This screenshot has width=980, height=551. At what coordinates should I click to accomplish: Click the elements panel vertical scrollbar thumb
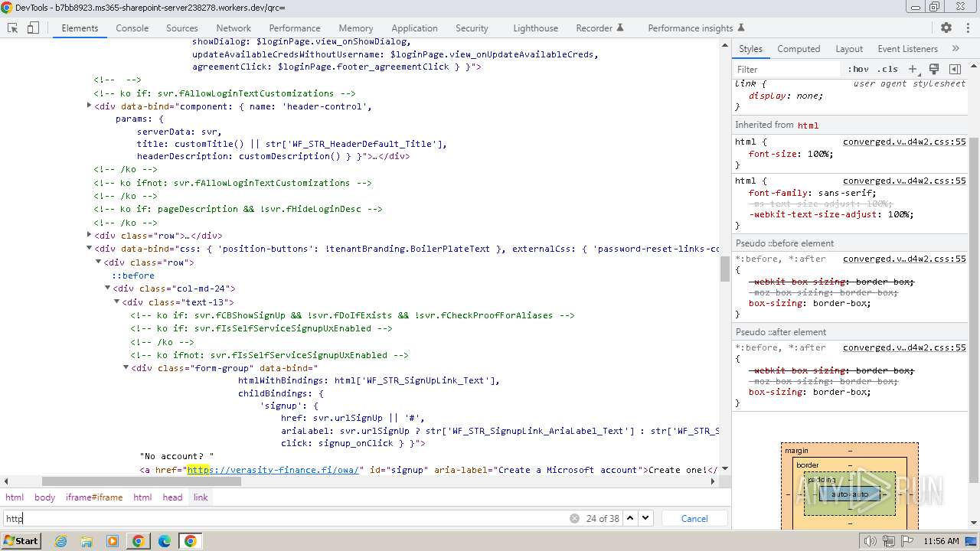pyautogui.click(x=725, y=269)
